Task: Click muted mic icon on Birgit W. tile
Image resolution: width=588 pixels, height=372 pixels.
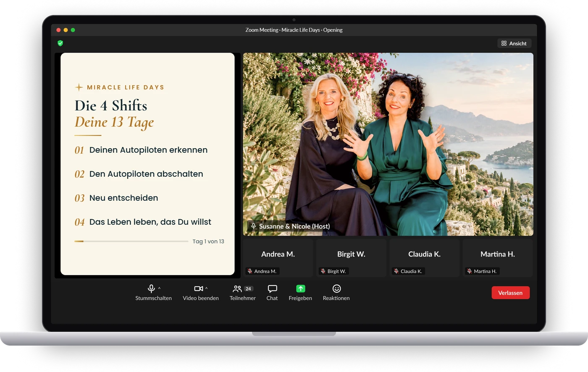Action: (323, 271)
